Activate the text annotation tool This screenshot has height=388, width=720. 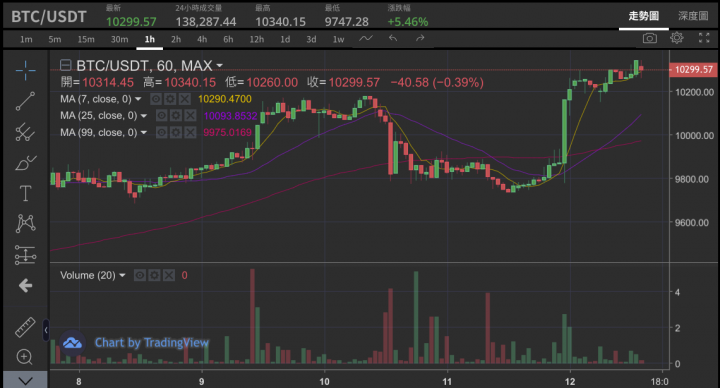tap(25, 193)
